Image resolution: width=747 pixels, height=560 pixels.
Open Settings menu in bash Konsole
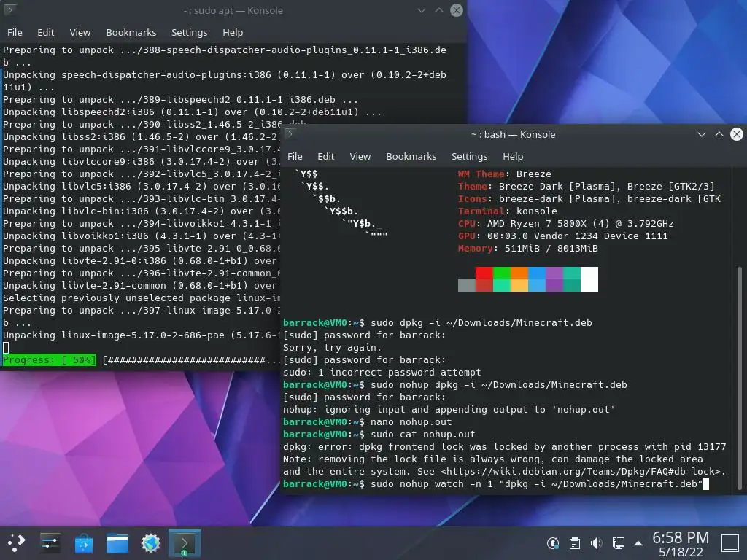(x=469, y=156)
